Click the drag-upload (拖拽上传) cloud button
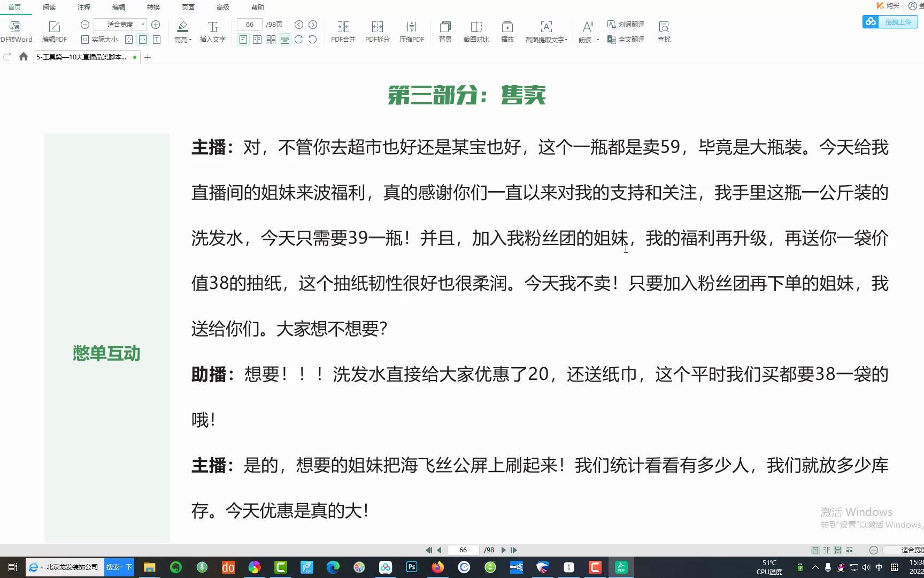924x578 pixels. [x=890, y=22]
